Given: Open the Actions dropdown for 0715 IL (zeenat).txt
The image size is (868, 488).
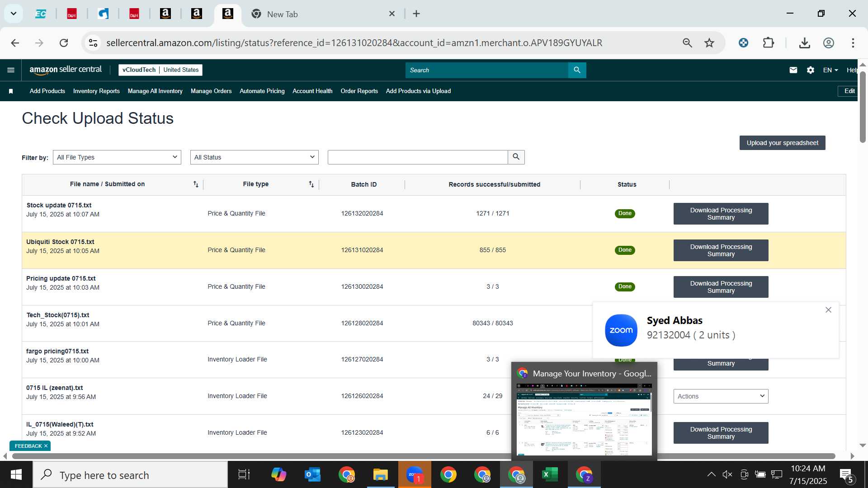Looking at the screenshot, I should coord(721,396).
